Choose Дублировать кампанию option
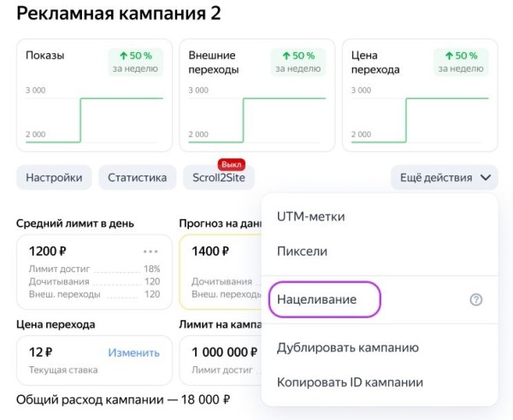 click(x=347, y=347)
